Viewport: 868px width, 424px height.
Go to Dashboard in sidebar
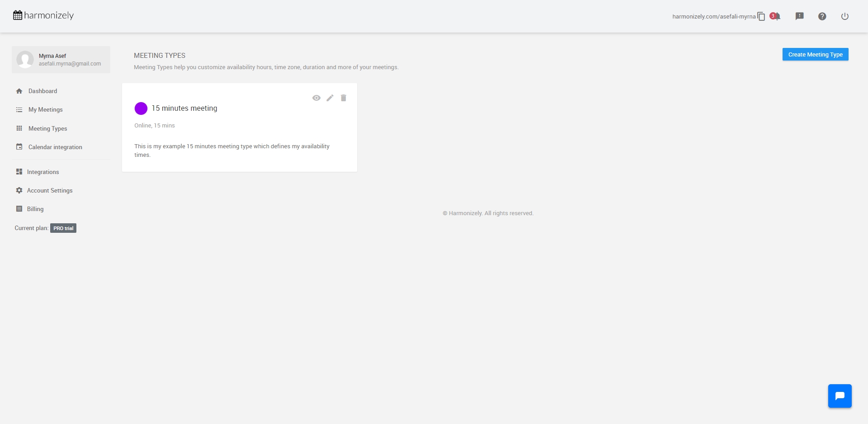coord(42,91)
